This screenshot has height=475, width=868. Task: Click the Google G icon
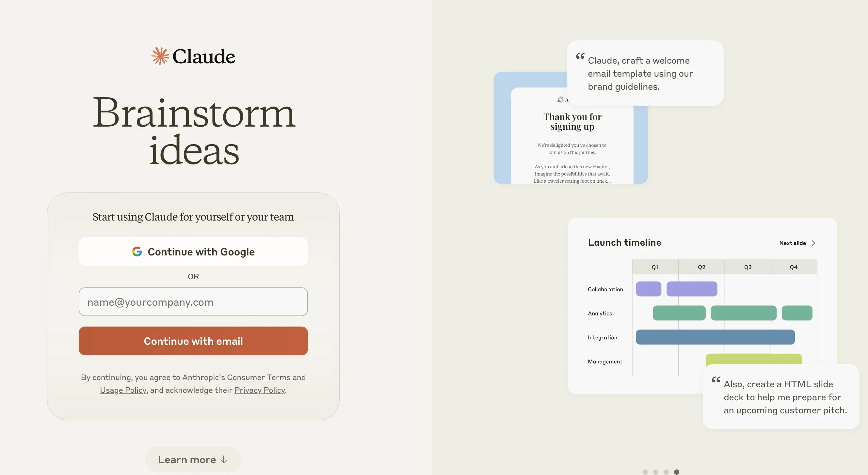[137, 252]
